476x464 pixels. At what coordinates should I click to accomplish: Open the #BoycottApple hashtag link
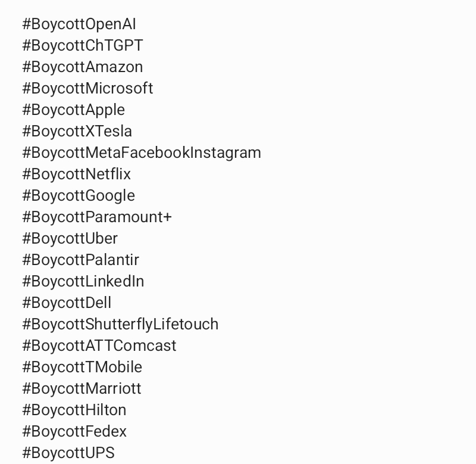click(x=74, y=110)
